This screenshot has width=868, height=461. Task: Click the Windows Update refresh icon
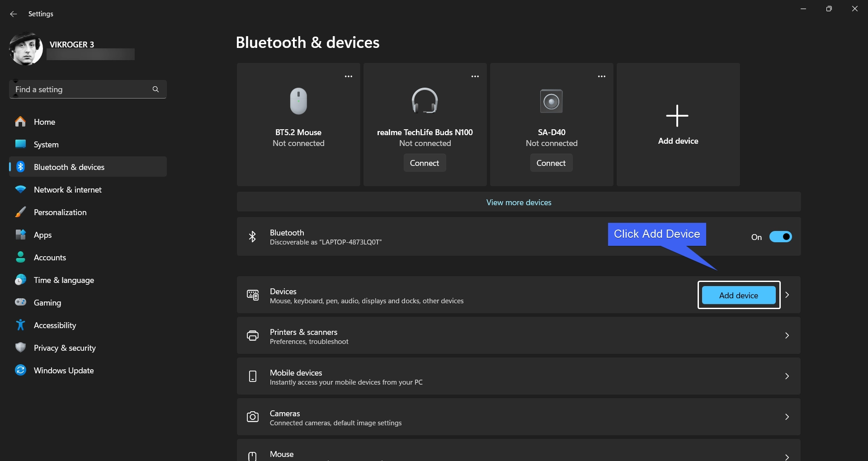(20, 370)
